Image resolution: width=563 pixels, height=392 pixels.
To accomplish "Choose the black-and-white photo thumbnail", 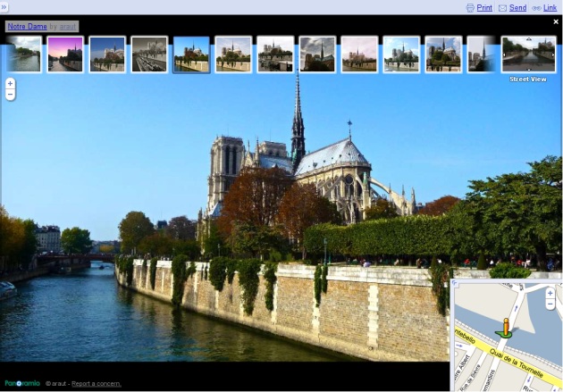I will click(x=149, y=54).
